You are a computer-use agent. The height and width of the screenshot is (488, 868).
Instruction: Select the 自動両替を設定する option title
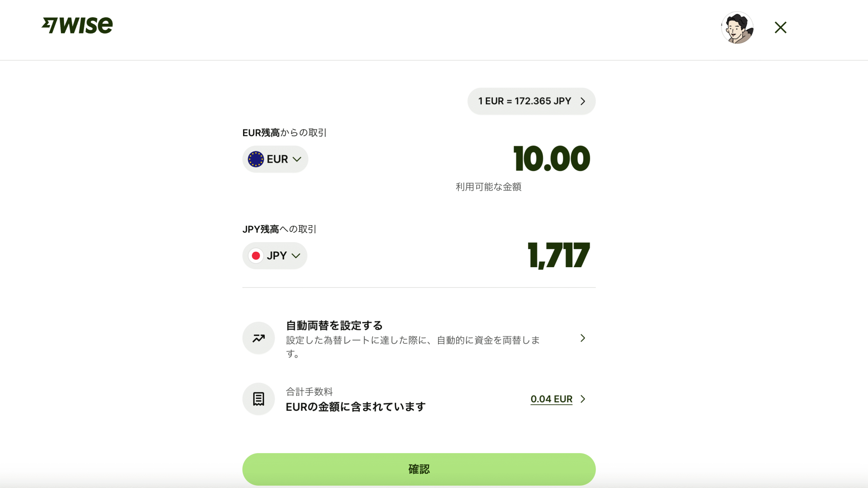pyautogui.click(x=334, y=326)
